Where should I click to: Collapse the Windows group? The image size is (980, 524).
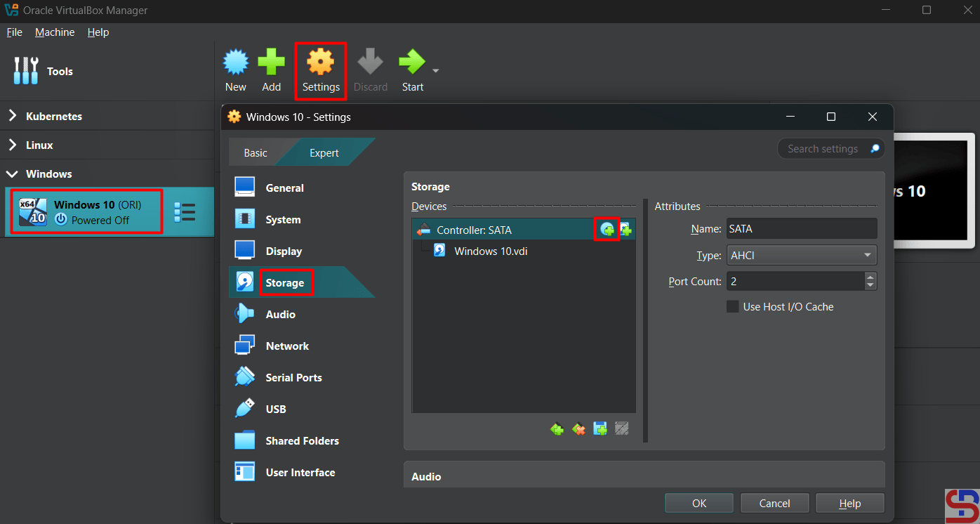pyautogui.click(x=13, y=174)
